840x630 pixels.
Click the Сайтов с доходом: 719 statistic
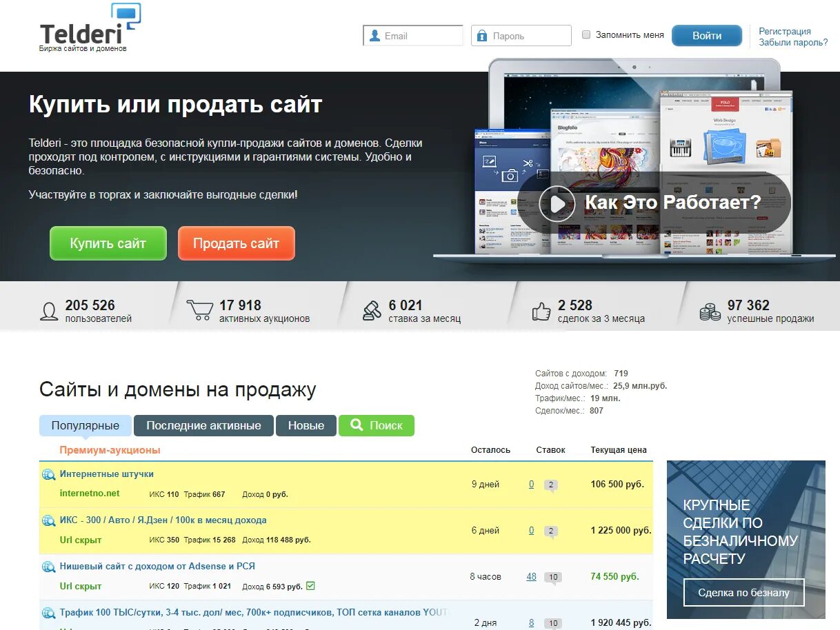(581, 374)
